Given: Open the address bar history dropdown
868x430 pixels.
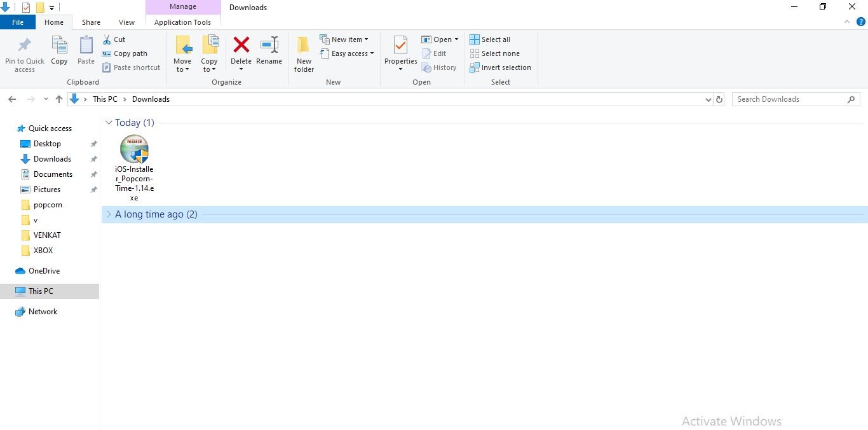Looking at the screenshot, I should [x=708, y=99].
